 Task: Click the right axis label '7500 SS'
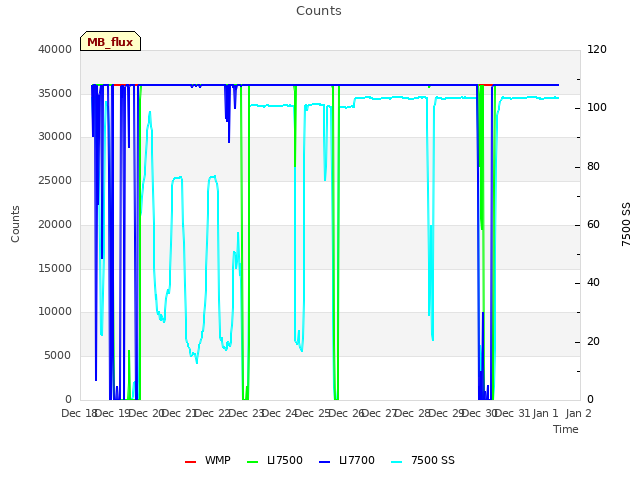[x=626, y=224]
